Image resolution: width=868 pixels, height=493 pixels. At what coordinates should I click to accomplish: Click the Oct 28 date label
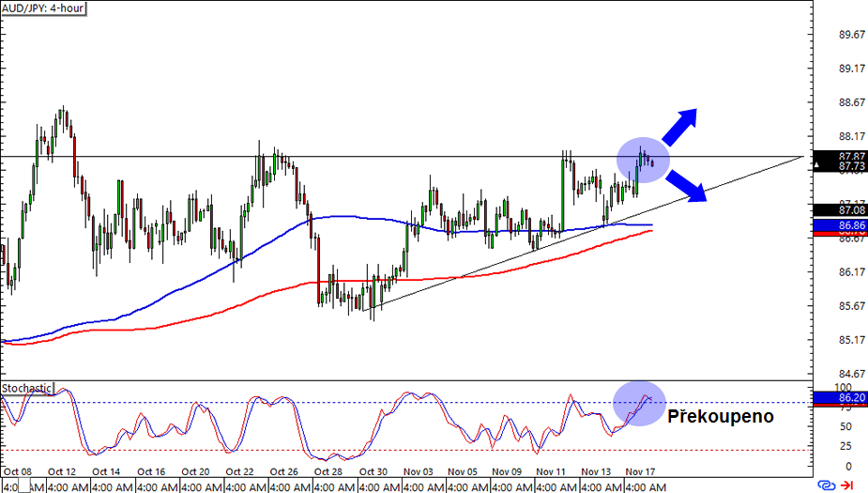[328, 472]
